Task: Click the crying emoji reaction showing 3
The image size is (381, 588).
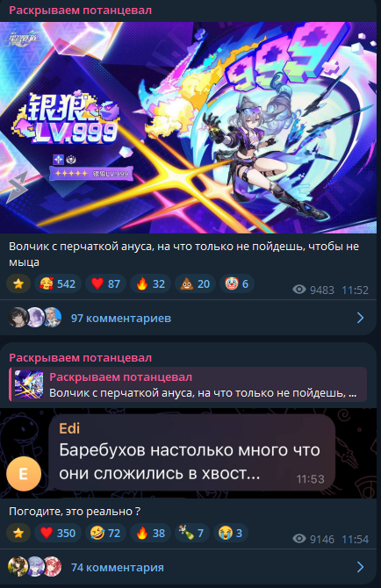Action: [231, 533]
